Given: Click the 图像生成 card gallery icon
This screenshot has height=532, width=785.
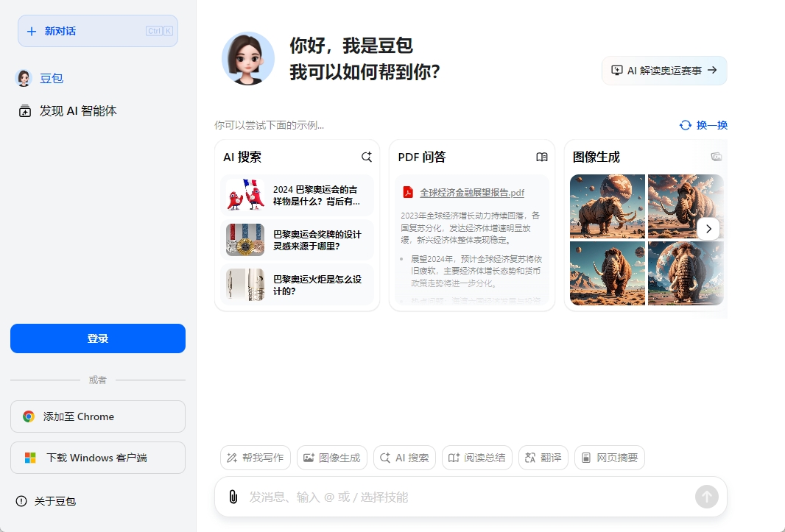Looking at the screenshot, I should 717,157.
